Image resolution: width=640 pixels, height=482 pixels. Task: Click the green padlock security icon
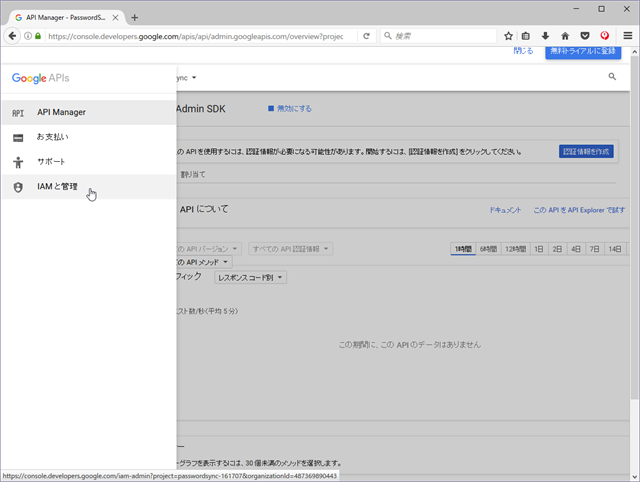pos(38,36)
